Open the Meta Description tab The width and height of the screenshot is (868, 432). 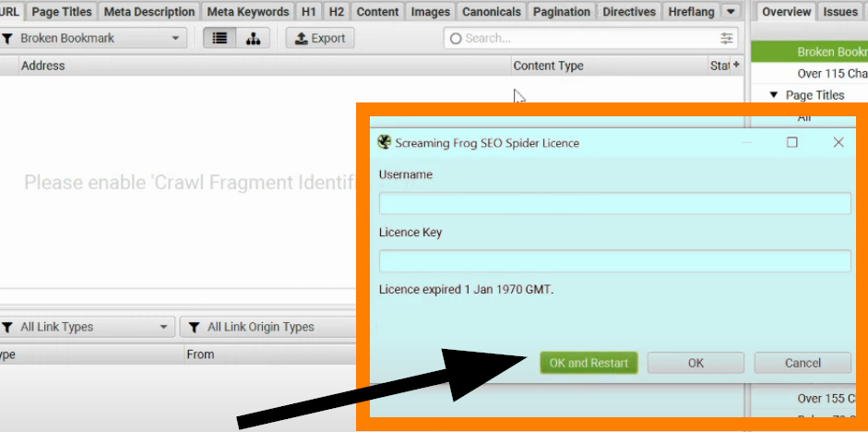149,12
